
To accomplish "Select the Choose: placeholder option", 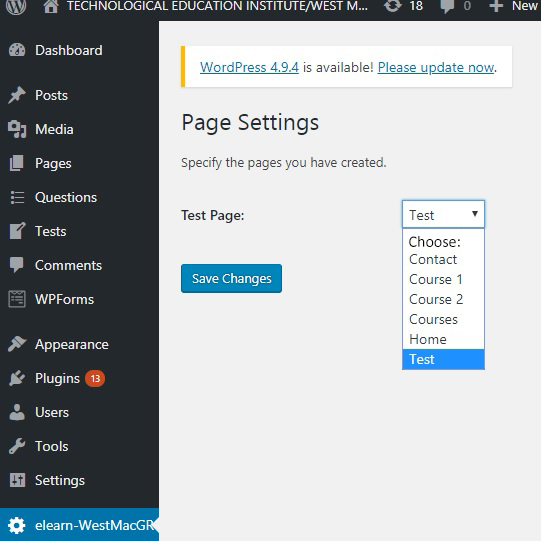I will pos(443,242).
